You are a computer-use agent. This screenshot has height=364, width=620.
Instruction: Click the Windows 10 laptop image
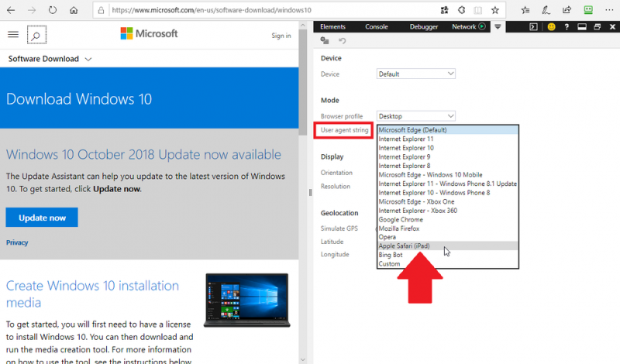pyautogui.click(x=247, y=300)
